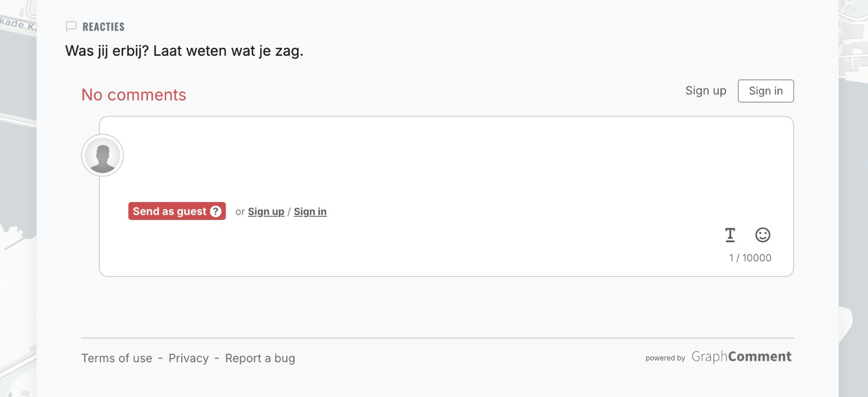Click the Sign in button at top right
Viewport: 868px width, 397px height.
[765, 91]
